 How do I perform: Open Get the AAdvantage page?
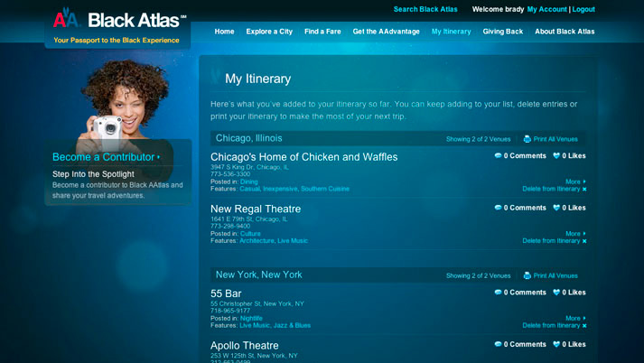point(386,32)
